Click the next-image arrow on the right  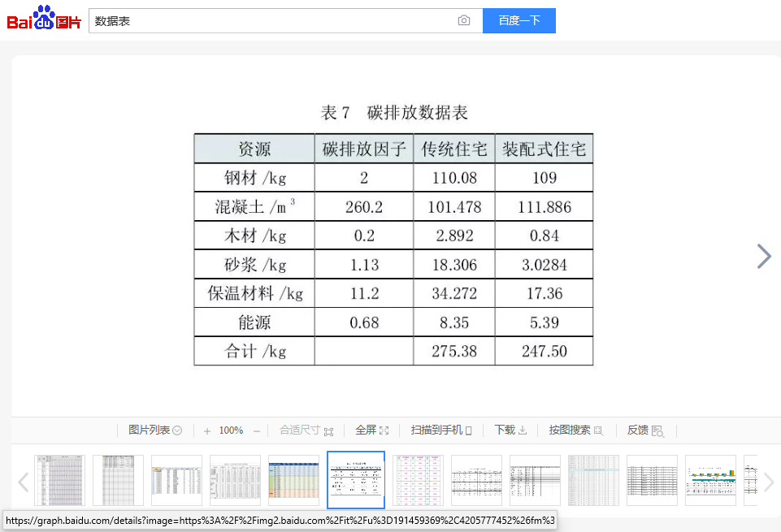coord(763,256)
